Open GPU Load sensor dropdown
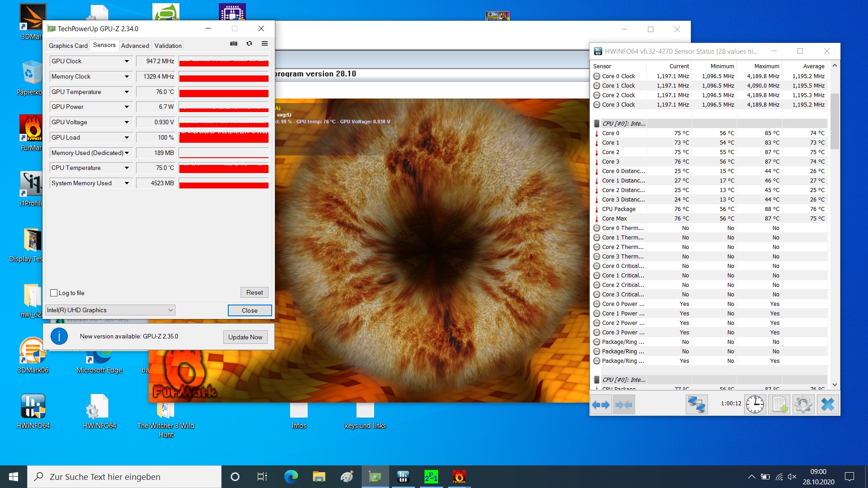Screen dimensions: 868x488 pos(127,137)
